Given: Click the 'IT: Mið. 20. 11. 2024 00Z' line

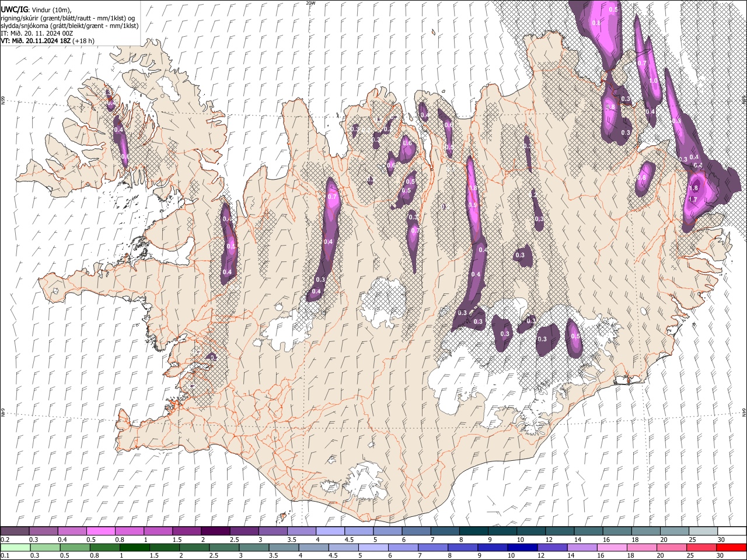Looking at the screenshot, I should 37,33.
